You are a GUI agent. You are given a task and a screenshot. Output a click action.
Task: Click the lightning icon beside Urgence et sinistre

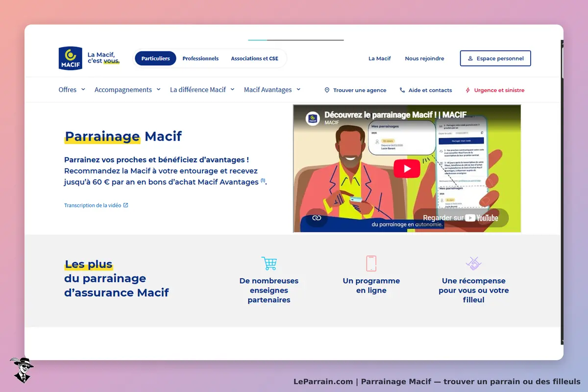point(468,90)
